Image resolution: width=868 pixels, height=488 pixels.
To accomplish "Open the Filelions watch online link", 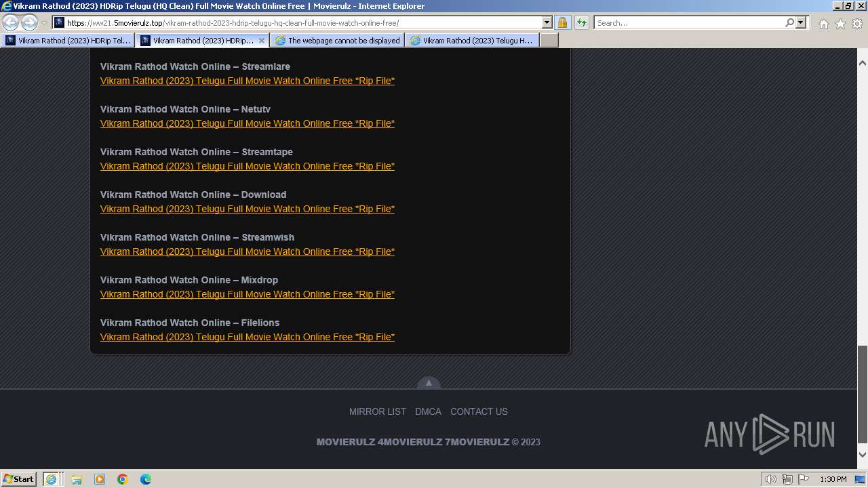I will (248, 337).
